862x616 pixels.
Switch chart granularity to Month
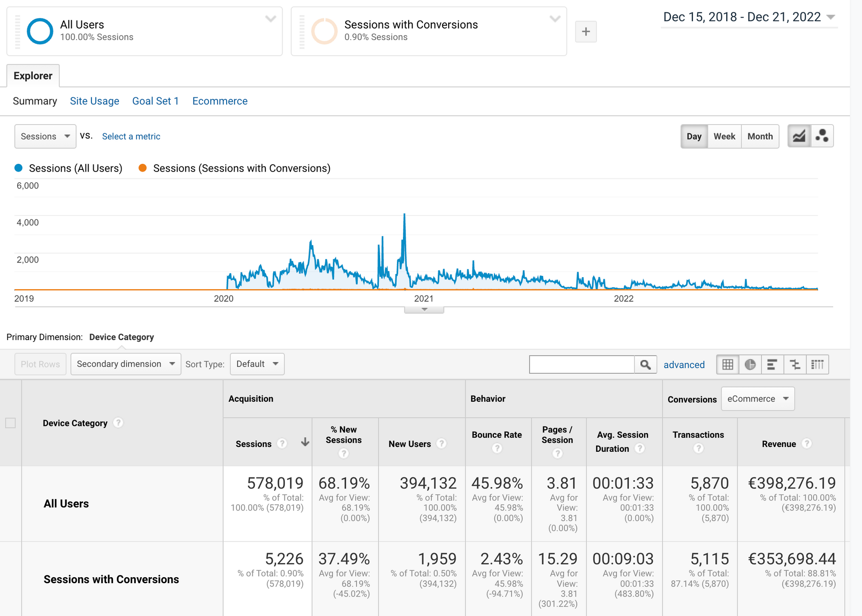pyautogui.click(x=760, y=136)
